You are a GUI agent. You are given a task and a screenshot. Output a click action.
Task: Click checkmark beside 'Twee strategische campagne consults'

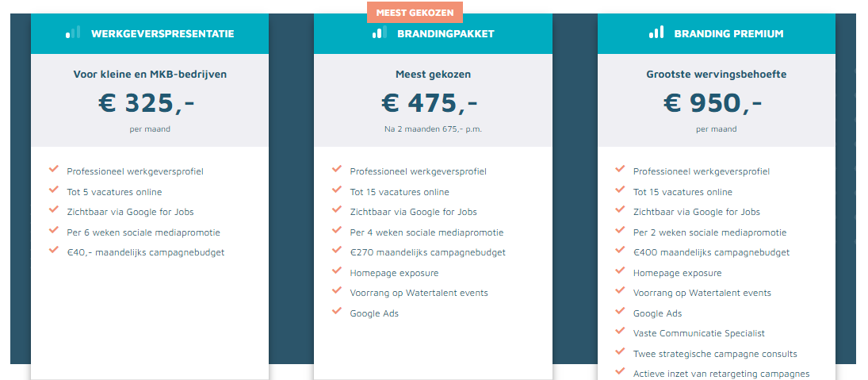[x=620, y=351]
